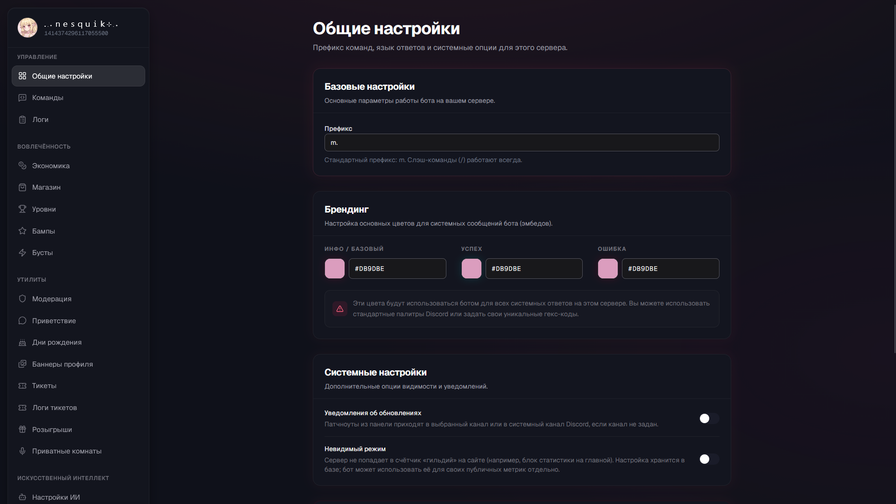Click the nesquik server avatar
Viewport: 896px width, 504px height.
click(x=28, y=28)
